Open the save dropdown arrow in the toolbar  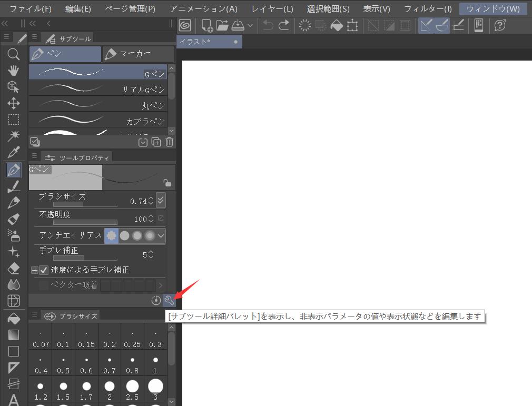coord(250,25)
